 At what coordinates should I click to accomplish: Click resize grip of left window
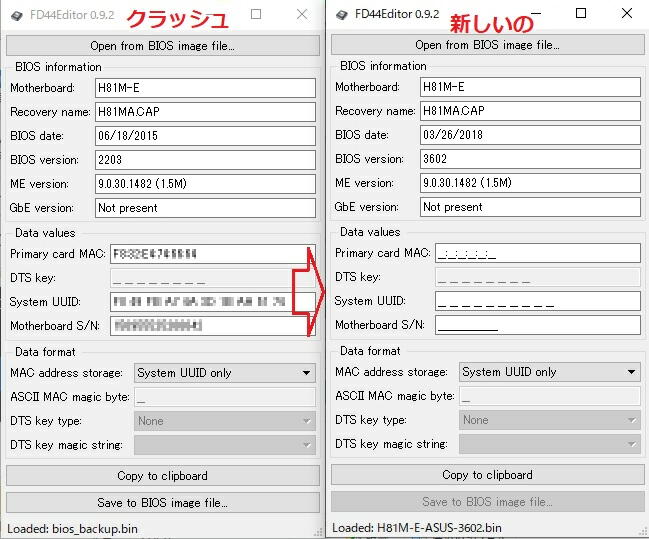(x=318, y=532)
